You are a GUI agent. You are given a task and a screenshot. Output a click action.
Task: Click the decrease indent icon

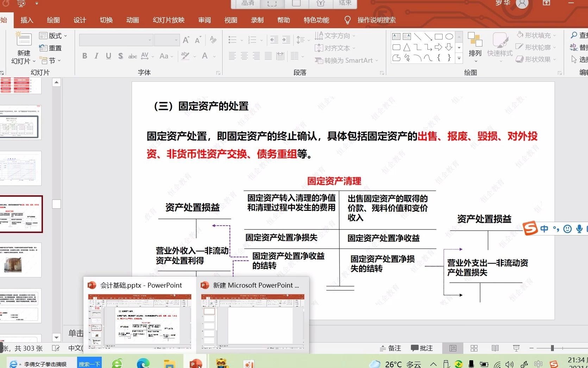click(x=274, y=40)
